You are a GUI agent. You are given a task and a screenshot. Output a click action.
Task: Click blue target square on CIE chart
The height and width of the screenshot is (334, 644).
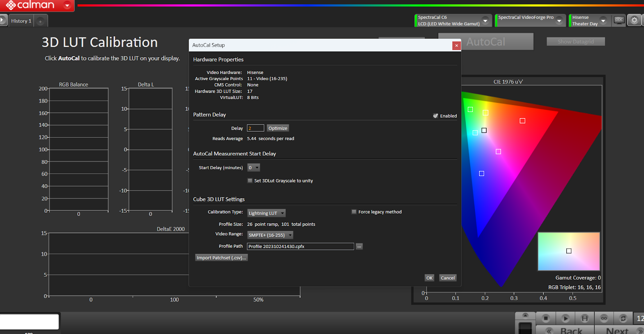coord(481,174)
